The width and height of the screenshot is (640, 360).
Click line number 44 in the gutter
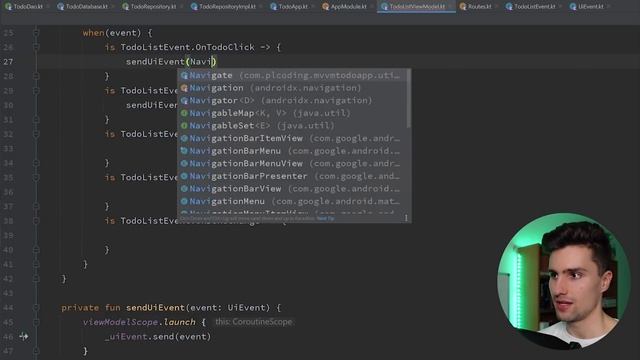8,308
